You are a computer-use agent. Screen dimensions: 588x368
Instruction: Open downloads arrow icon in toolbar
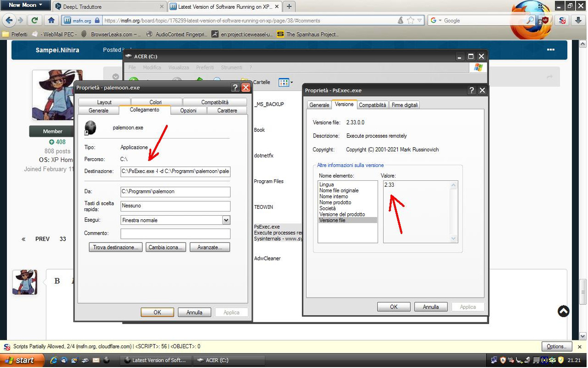tap(578, 20)
